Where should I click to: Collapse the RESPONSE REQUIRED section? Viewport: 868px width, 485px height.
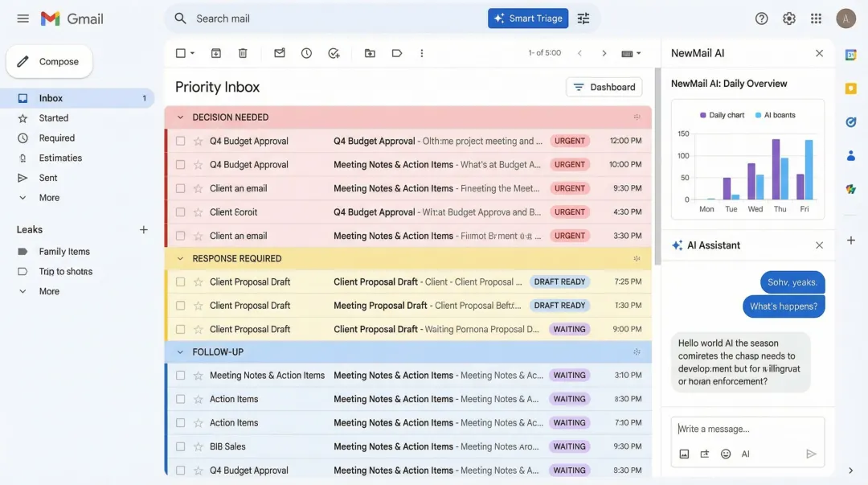pos(181,258)
